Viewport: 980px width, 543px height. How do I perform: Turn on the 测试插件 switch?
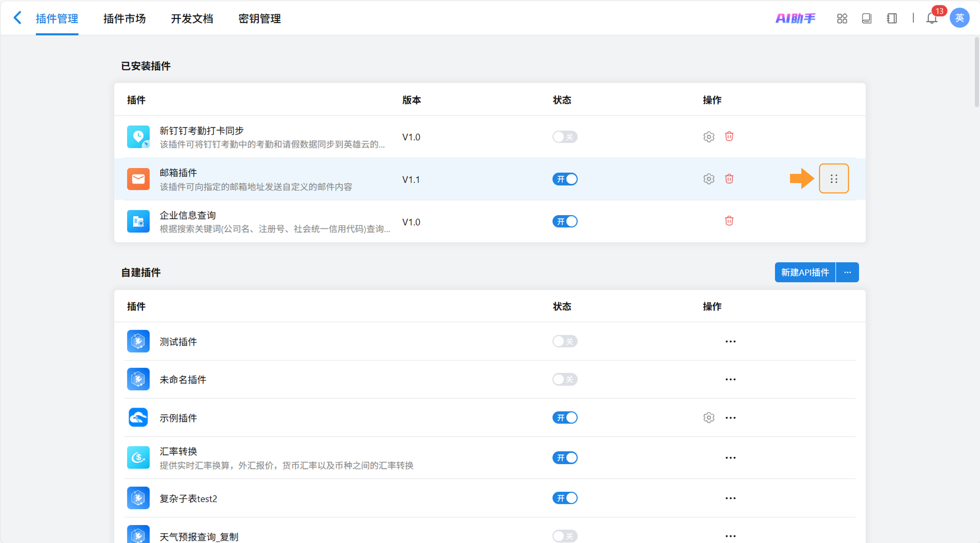pos(565,341)
